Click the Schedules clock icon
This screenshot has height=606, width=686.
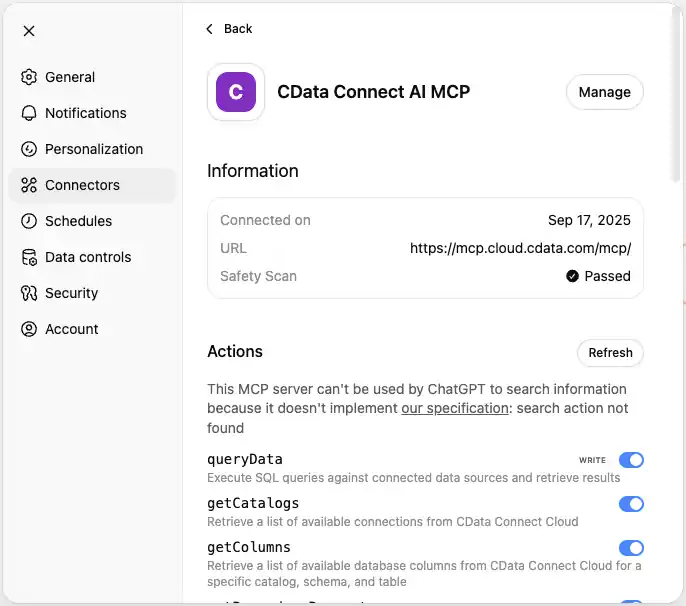click(29, 221)
